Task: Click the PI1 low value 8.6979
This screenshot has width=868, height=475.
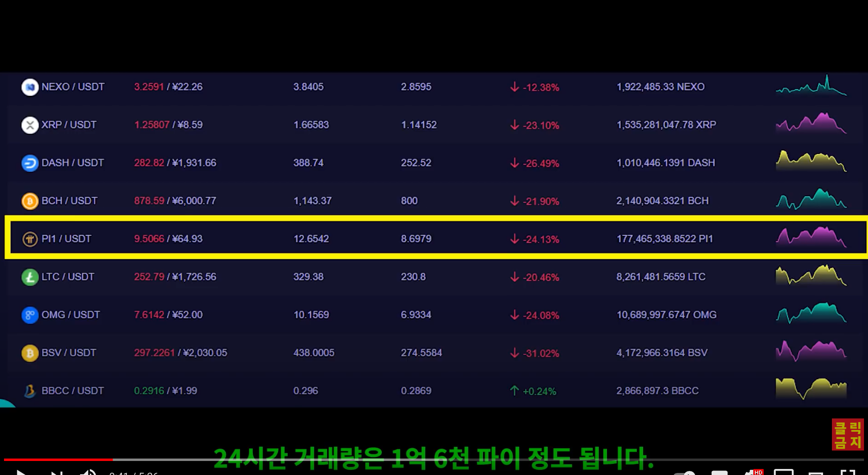Action: pyautogui.click(x=416, y=239)
